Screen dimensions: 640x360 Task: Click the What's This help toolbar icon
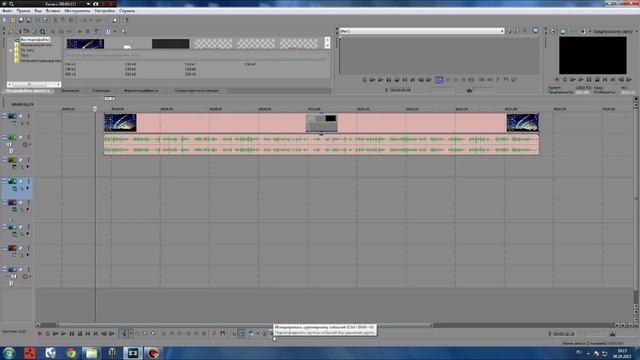126,20
